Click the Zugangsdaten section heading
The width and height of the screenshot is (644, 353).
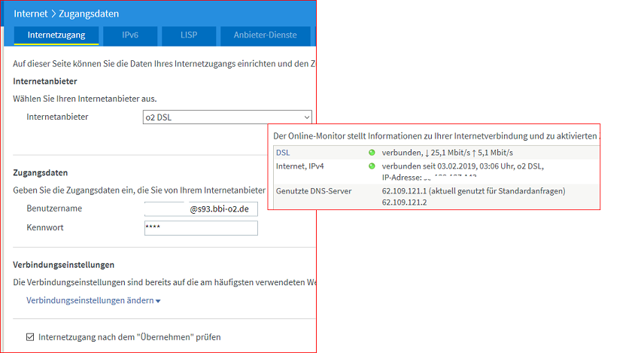click(x=41, y=172)
